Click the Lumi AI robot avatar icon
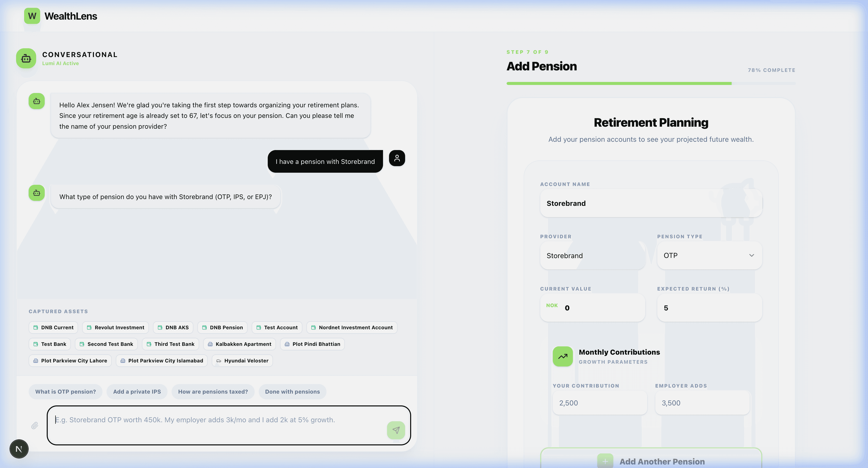868x468 pixels. coord(26,58)
